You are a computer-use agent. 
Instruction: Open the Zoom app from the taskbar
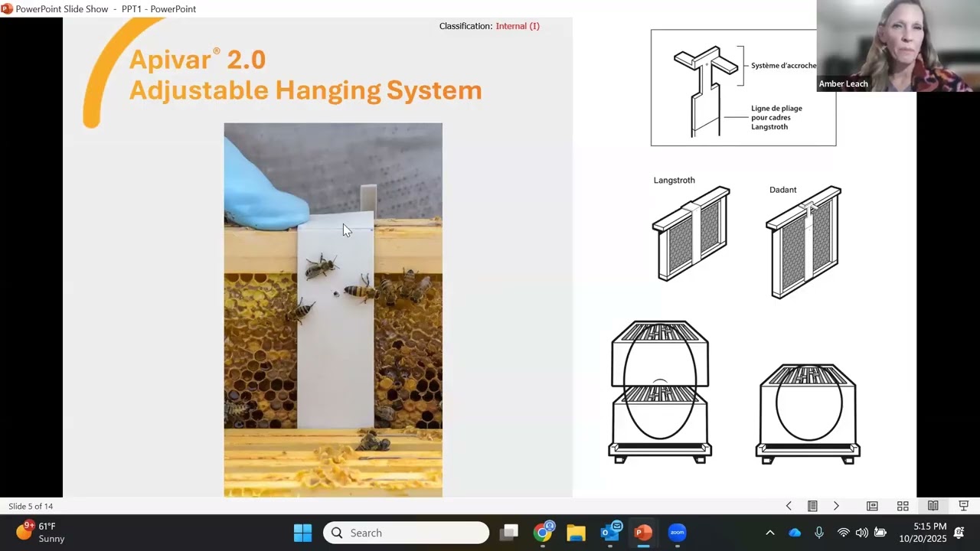[x=677, y=533]
